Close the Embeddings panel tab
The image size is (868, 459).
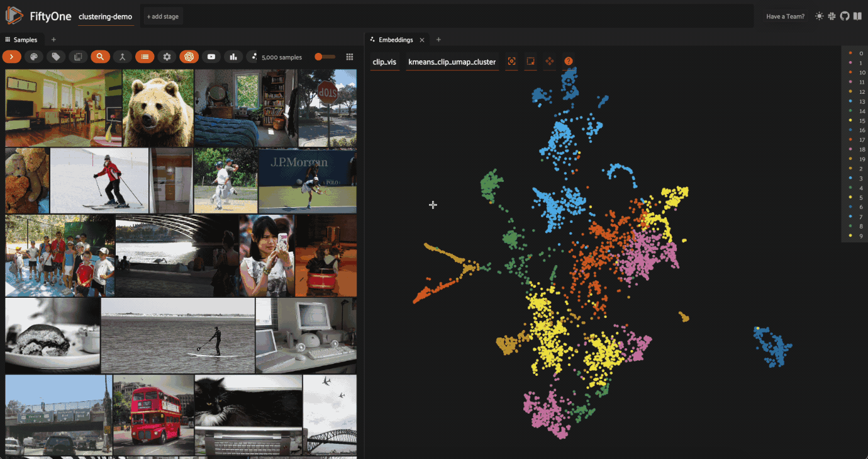422,40
